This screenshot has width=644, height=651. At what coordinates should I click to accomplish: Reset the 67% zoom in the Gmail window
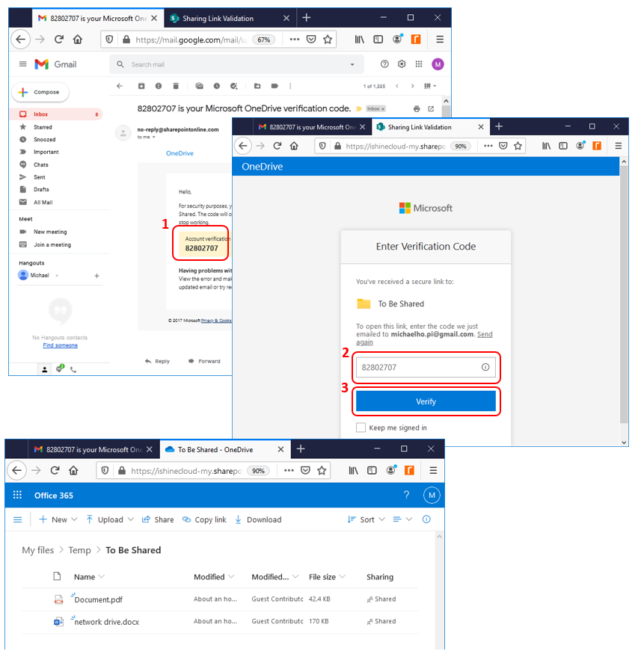pos(264,40)
